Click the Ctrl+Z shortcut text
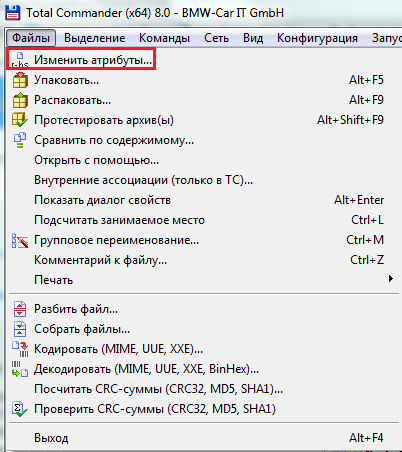The image size is (402, 452). tap(367, 260)
